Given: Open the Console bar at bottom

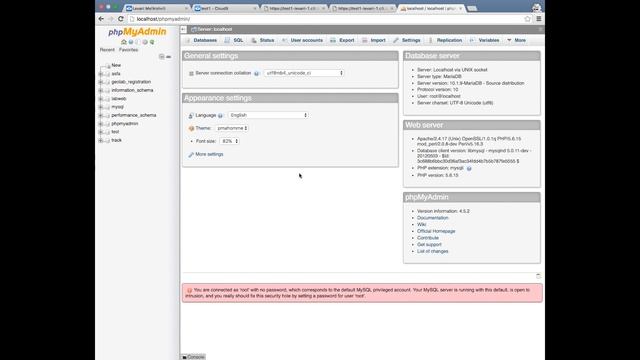Looking at the screenshot, I should [193, 357].
